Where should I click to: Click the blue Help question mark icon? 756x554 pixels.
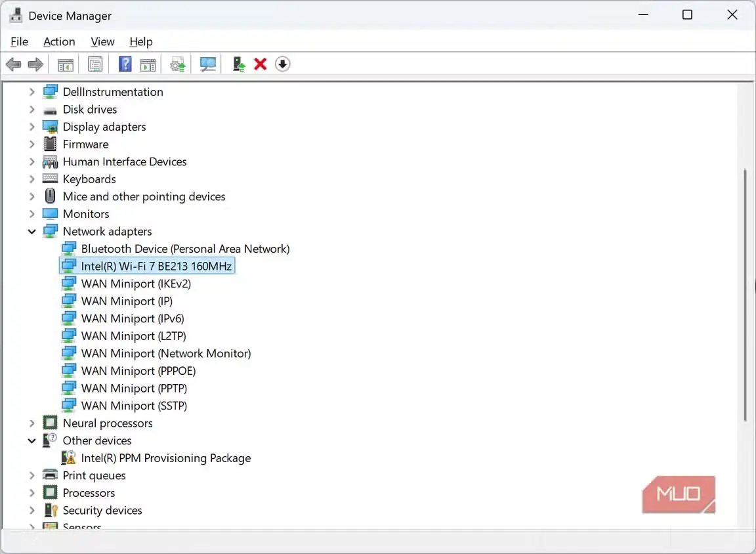[125, 64]
